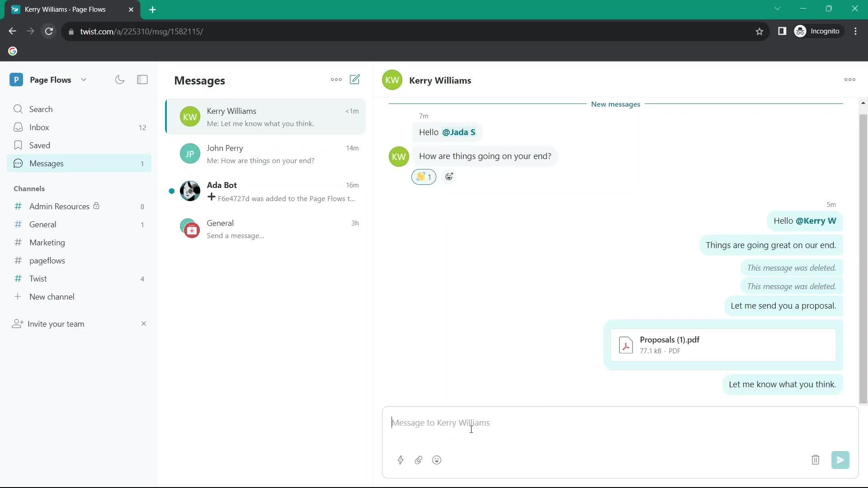Click 'Let me send you a proposal.' message
The image size is (868, 488).
tap(783, 306)
